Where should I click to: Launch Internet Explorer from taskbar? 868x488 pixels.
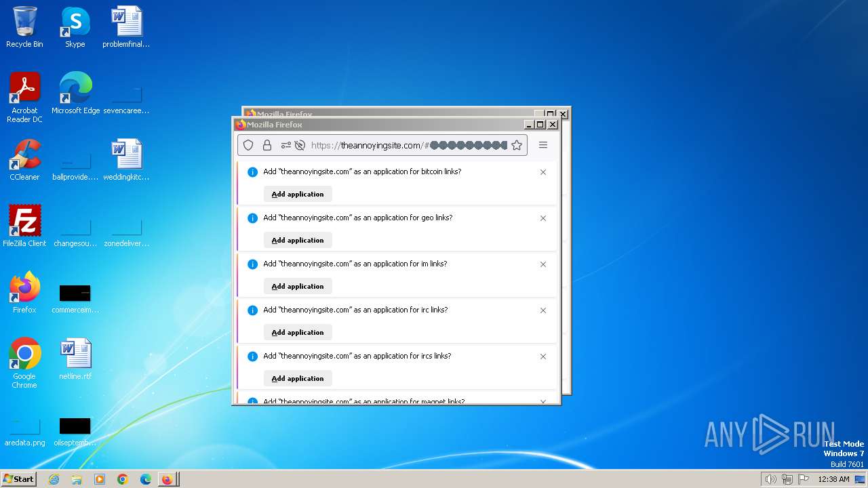click(54, 479)
